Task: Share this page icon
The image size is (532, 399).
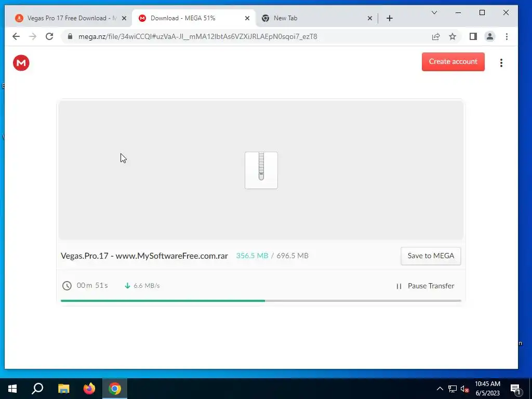Action: 436,37
